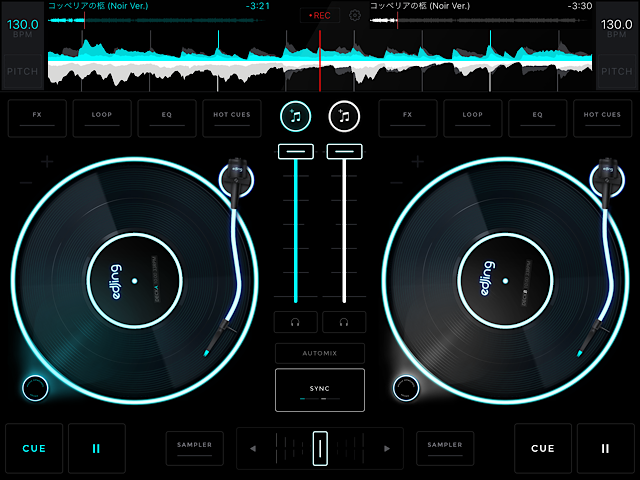The width and height of the screenshot is (640, 480).
Task: Click the left turntable vinyl label
Action: 135,281
